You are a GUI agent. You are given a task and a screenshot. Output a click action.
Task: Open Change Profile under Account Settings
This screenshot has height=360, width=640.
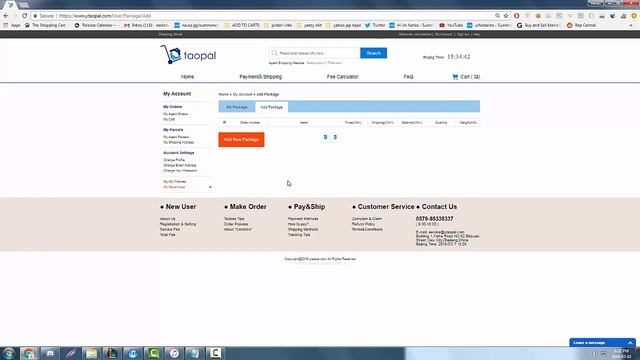click(x=174, y=160)
